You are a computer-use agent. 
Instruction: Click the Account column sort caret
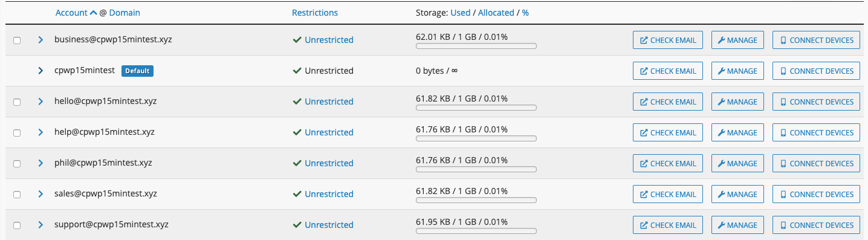pos(93,13)
